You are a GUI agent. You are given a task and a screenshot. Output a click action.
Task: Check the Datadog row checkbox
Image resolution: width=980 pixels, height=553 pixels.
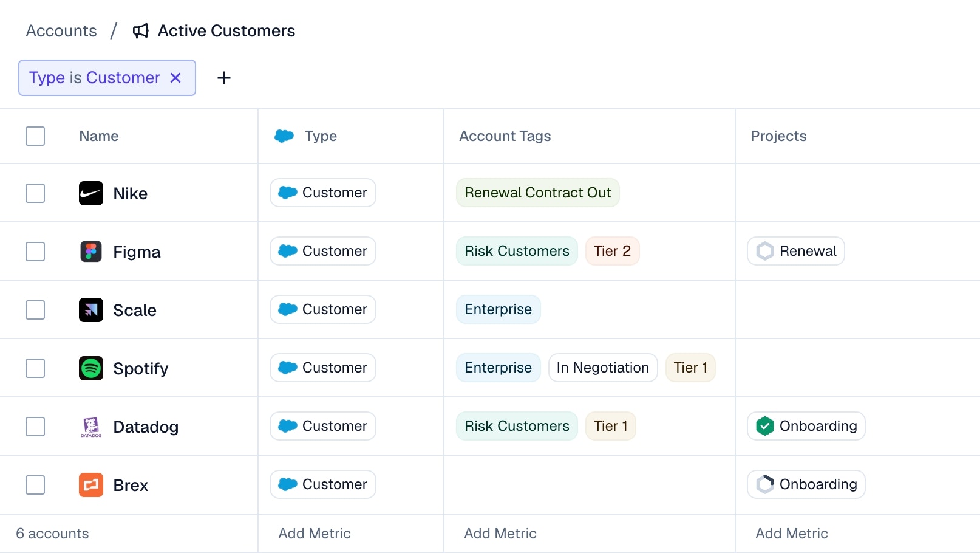point(35,427)
